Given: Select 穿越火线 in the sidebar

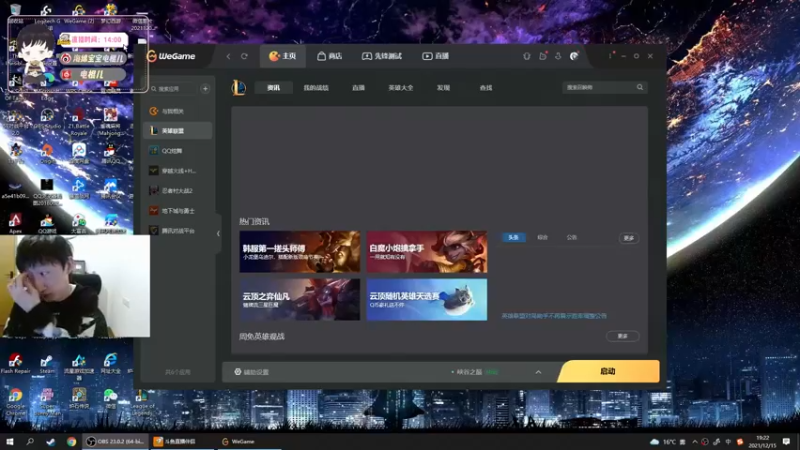Looking at the screenshot, I should [177, 171].
